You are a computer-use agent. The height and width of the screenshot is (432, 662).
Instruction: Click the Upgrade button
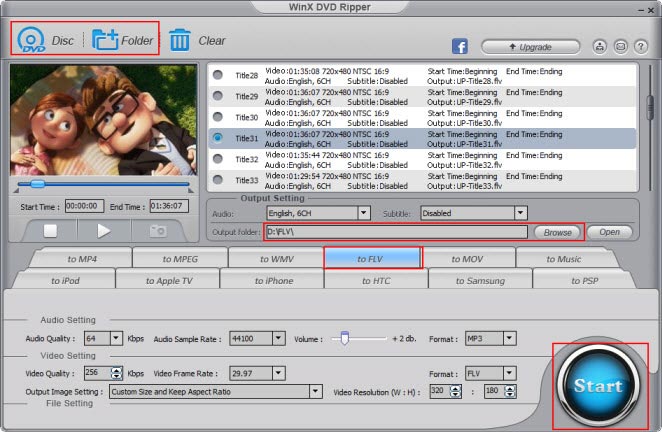531,47
